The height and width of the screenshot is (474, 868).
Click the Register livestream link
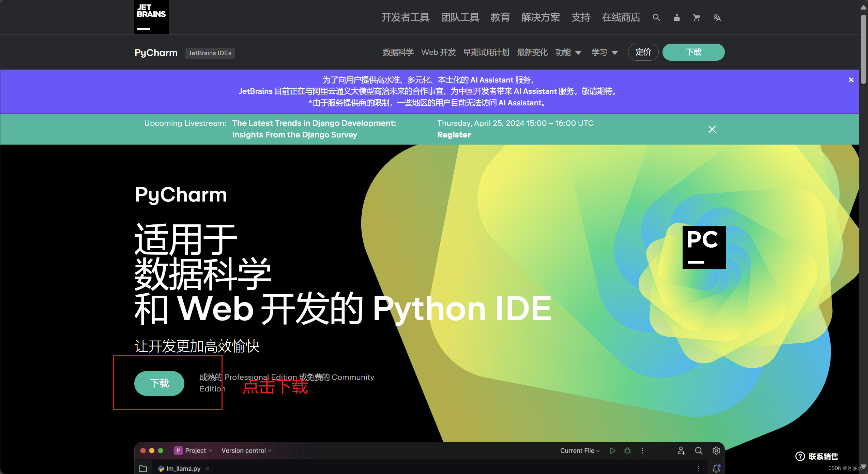pyautogui.click(x=454, y=135)
